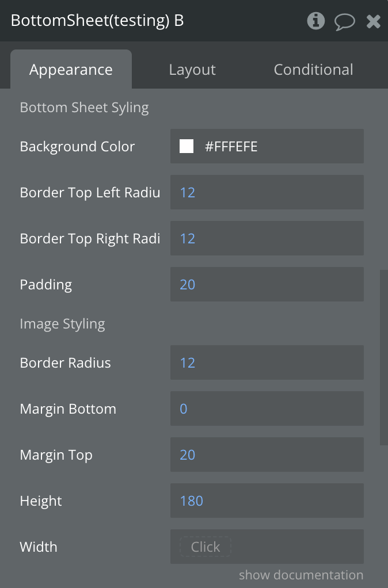Click the panel title BottomSheet(testing) B

pyautogui.click(x=97, y=21)
